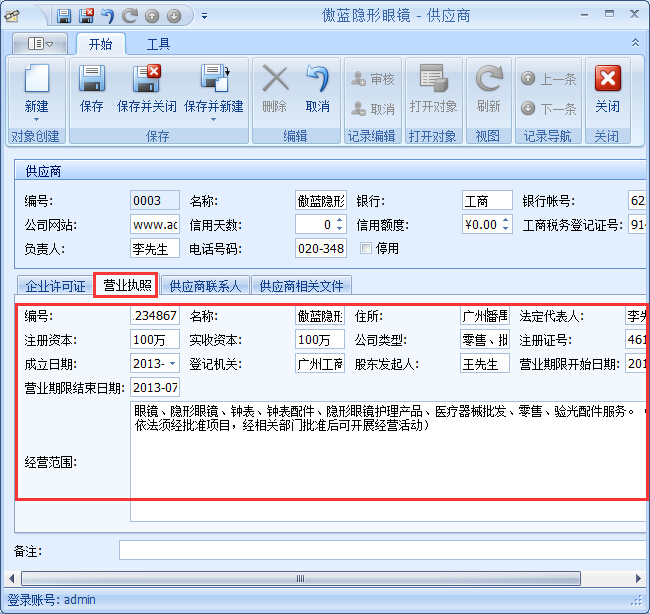Click the horizontal scrollbar at bottom
Viewport: 650px width, 614px height.
click(x=300, y=578)
